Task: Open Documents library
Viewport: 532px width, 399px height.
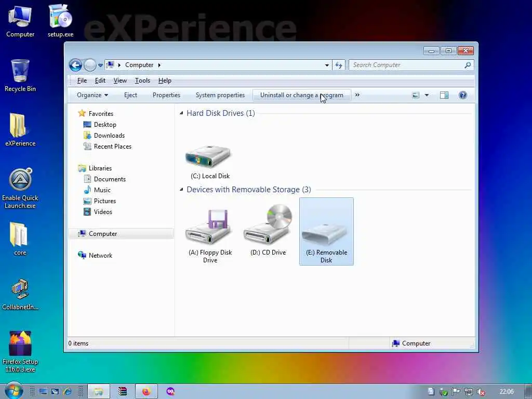Action: tap(110, 179)
